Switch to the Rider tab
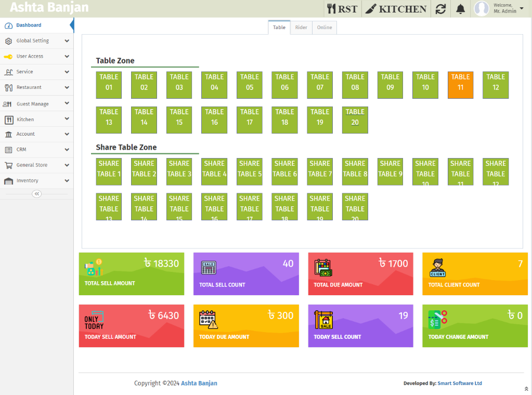Screen dimensions: 532x395 pos(301,28)
